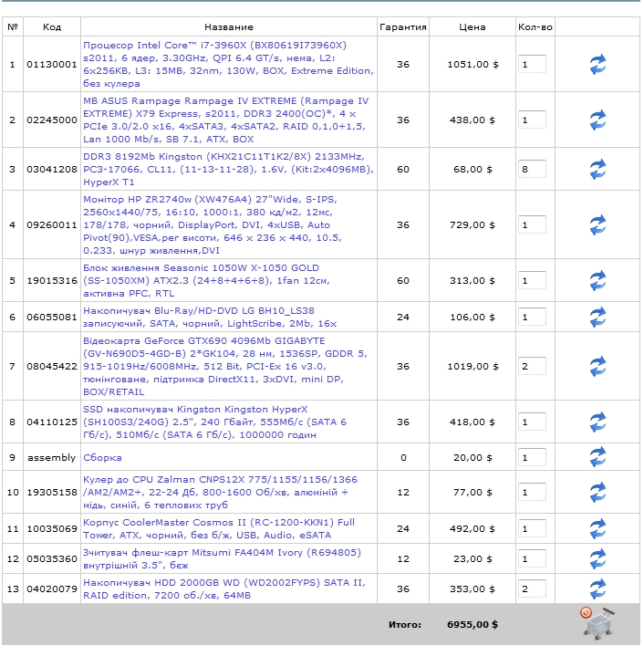Viewport: 644px width, 646px height.
Task: Click refresh icon for Kingston HyperX SSD row
Action: point(597,422)
